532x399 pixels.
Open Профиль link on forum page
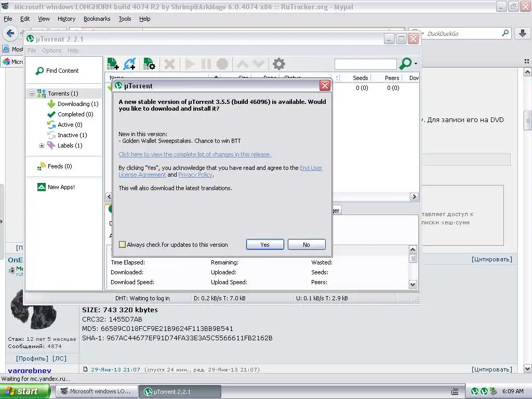pos(32,358)
